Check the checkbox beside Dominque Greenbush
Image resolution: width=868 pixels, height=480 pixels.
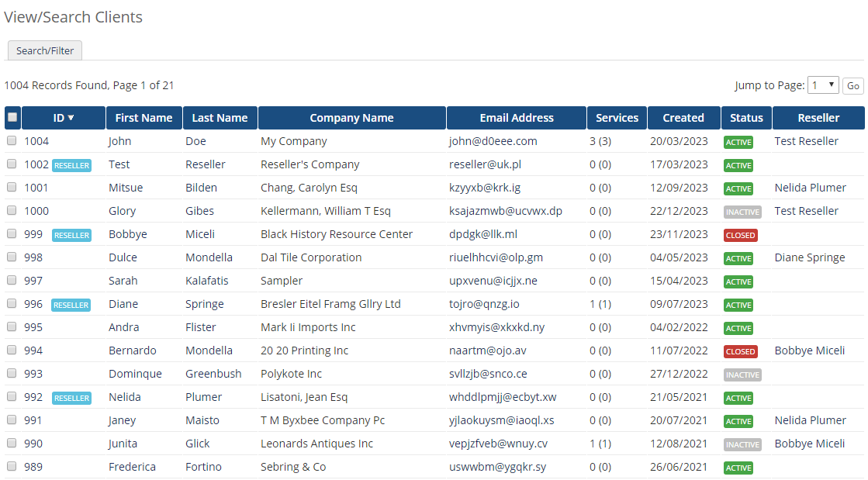pyautogui.click(x=12, y=373)
